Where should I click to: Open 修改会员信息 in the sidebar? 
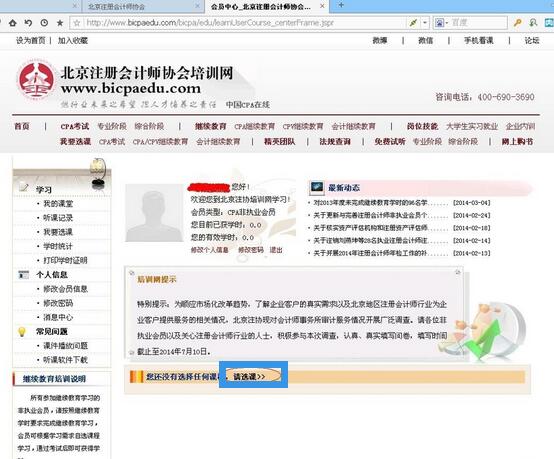coord(65,289)
